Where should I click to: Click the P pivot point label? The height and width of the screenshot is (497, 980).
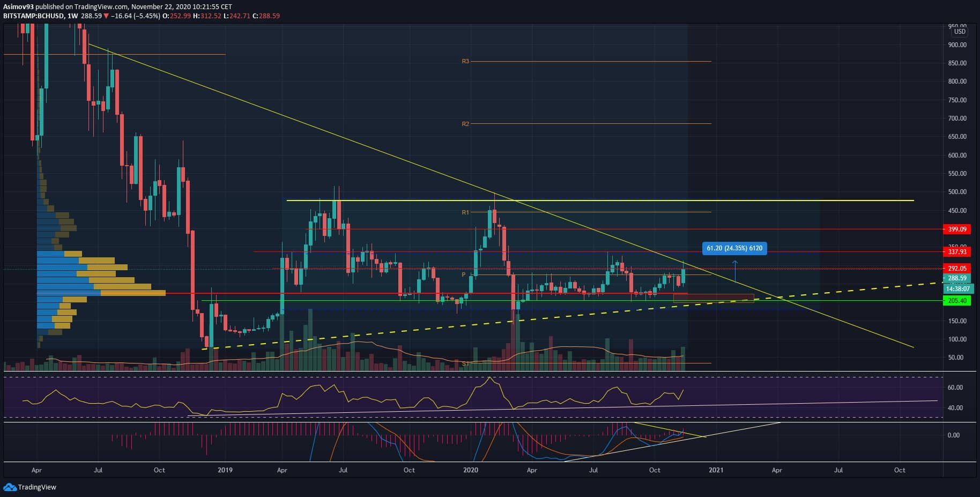coord(464,275)
